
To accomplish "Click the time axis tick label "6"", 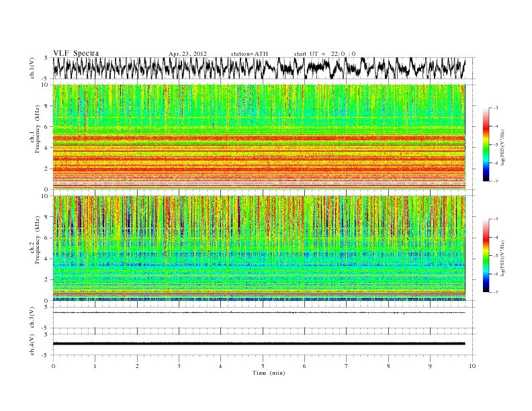I will (305, 366).
